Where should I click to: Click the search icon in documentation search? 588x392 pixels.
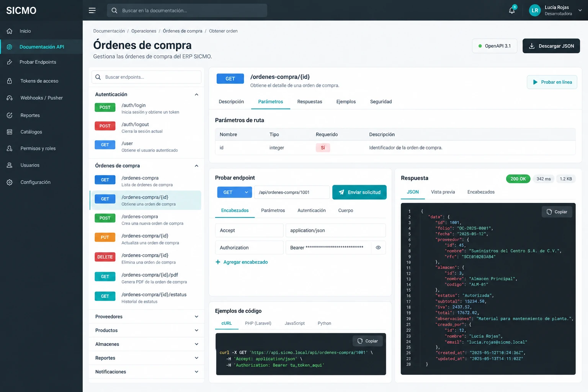(x=114, y=11)
